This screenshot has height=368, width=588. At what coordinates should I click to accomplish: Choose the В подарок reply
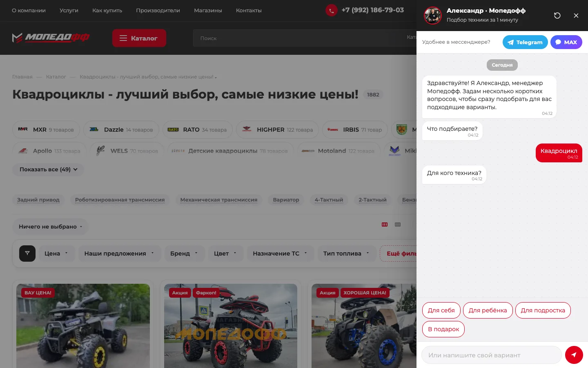pyautogui.click(x=443, y=329)
